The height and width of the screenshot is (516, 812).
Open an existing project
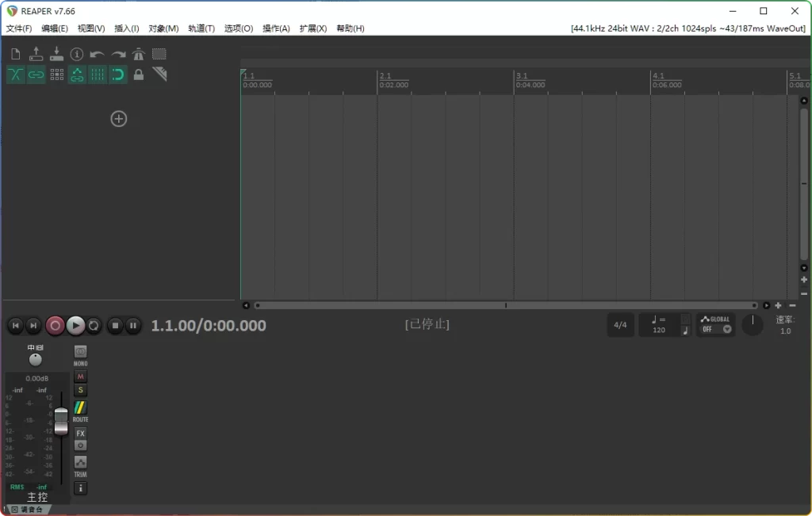[36, 53]
